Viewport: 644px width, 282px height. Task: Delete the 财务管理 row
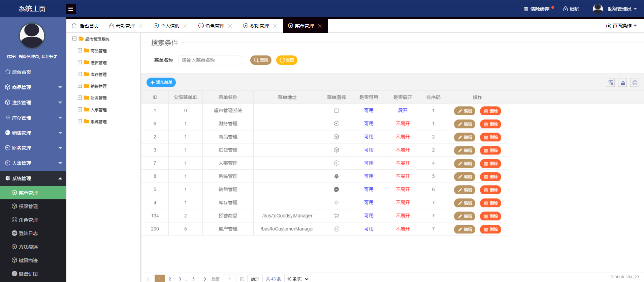490,124
